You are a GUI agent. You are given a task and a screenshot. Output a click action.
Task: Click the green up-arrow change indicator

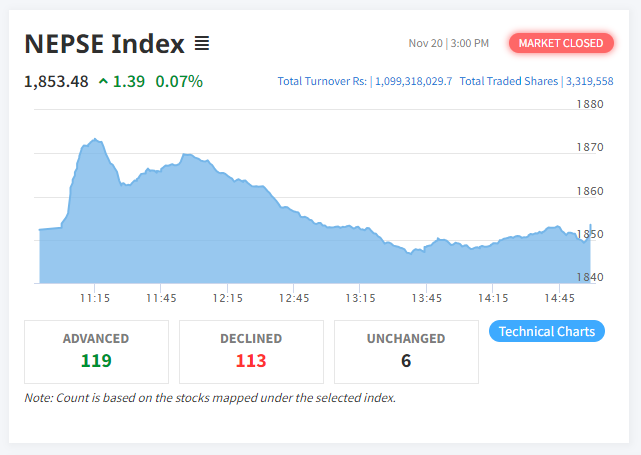coord(103,81)
